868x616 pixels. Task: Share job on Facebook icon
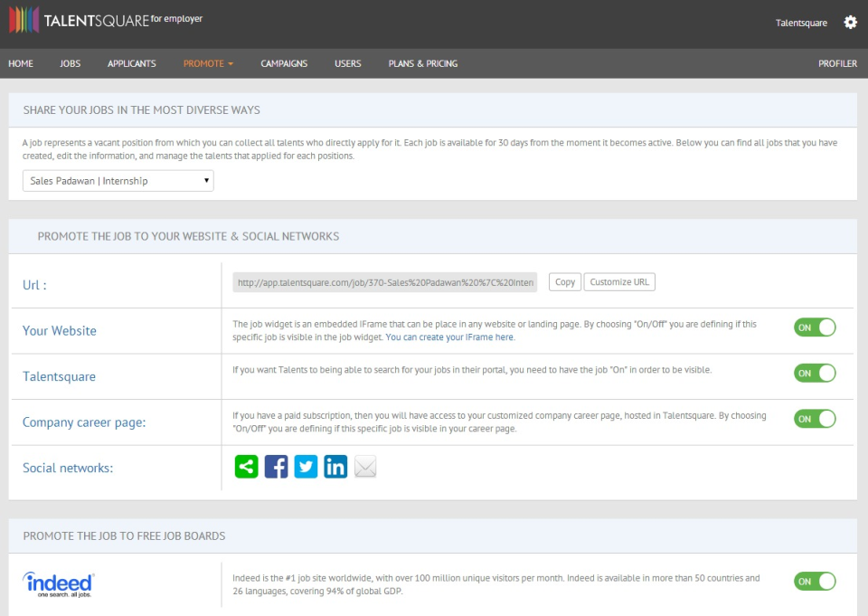click(276, 467)
